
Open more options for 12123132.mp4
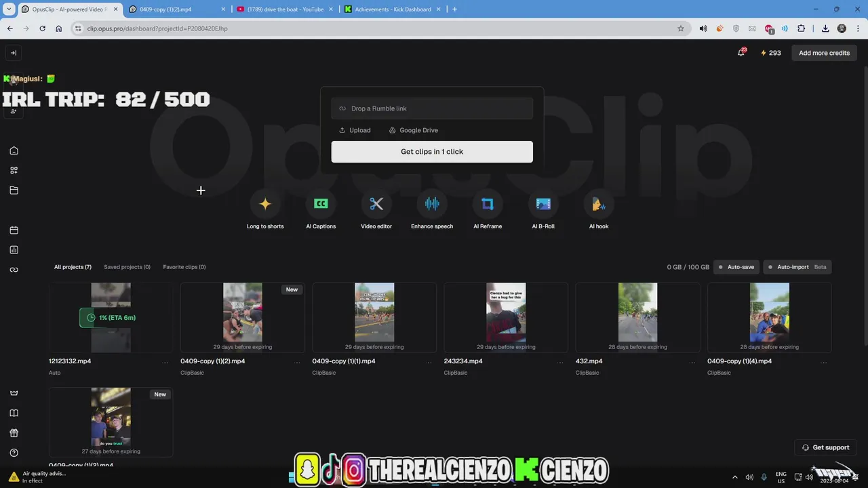165,363
